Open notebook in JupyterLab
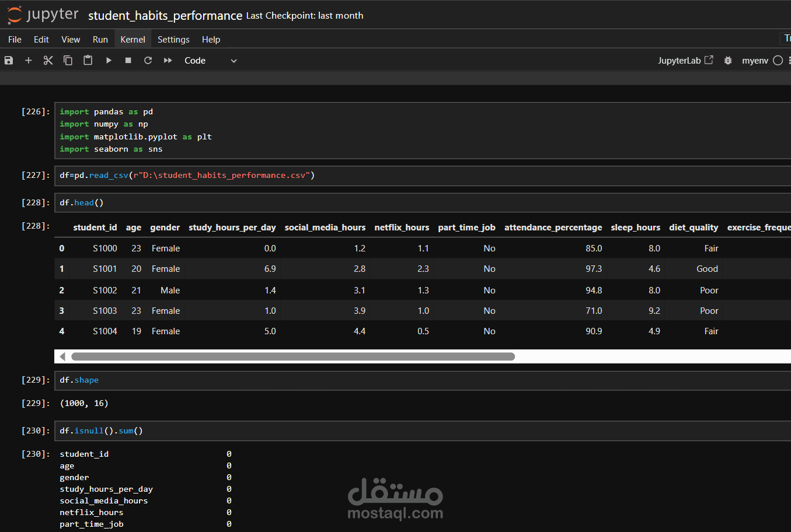The height and width of the screenshot is (532, 791). [686, 61]
